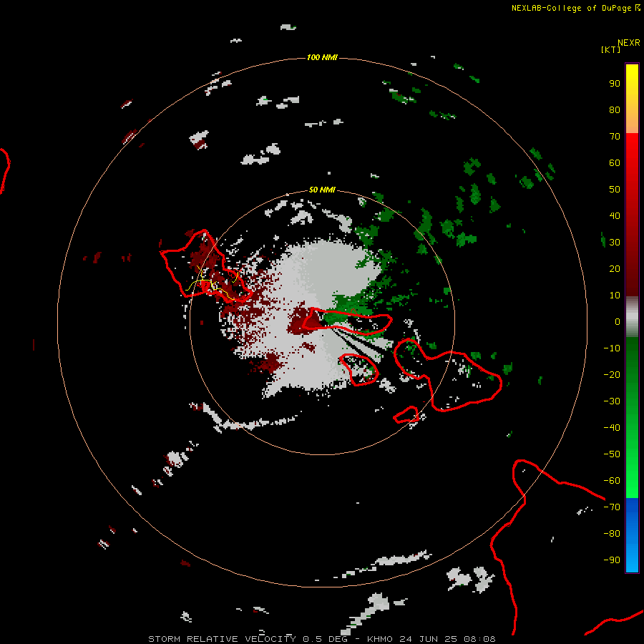Click the positive 10 knot scale value
Image resolution: width=644 pixels, height=644 pixels.
(615, 296)
